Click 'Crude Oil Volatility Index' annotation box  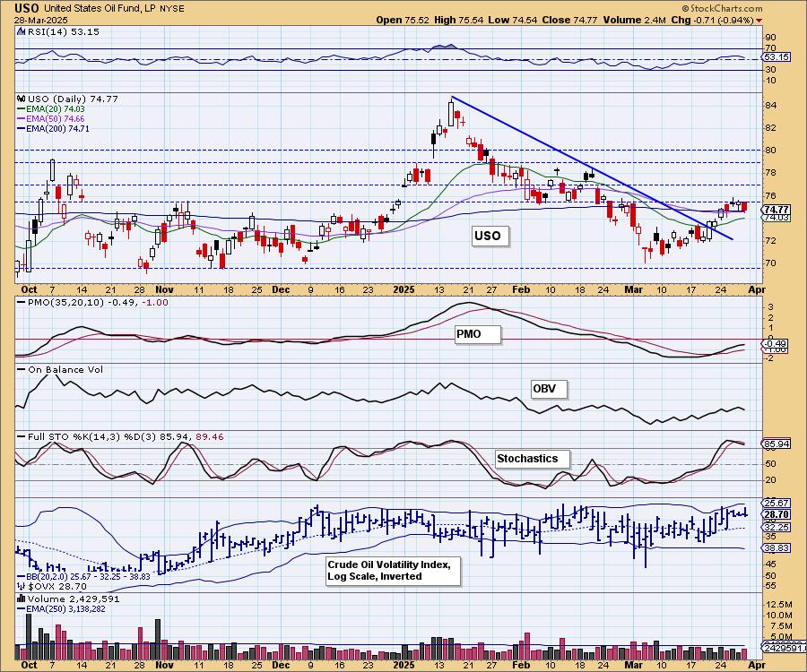pos(394,571)
